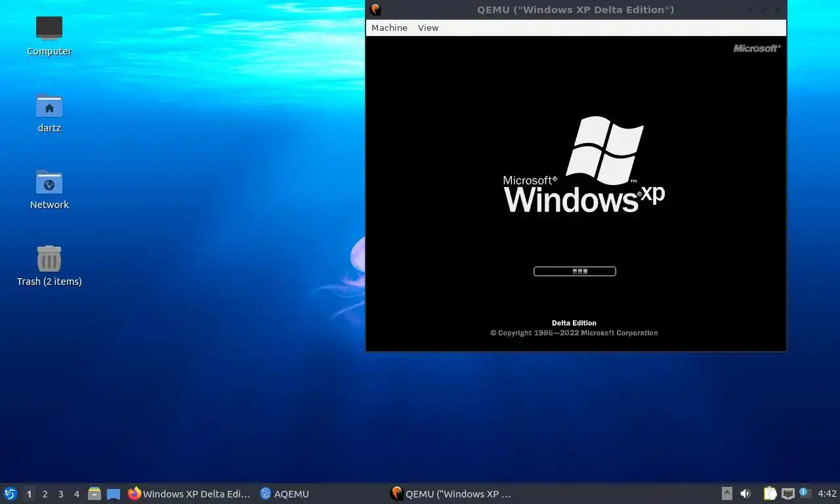Viewport: 840px width, 504px height.
Task: Open the View menu in QEMU
Action: point(428,28)
